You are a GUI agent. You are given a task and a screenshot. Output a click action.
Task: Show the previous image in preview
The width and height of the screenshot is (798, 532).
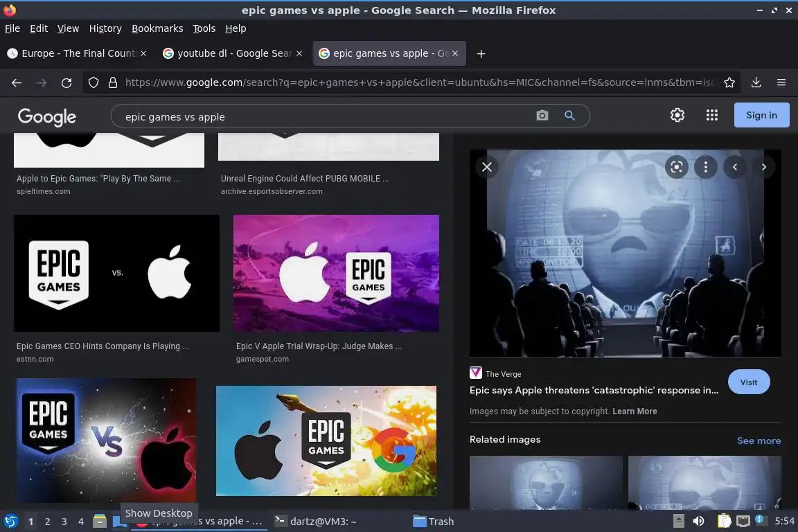734,167
